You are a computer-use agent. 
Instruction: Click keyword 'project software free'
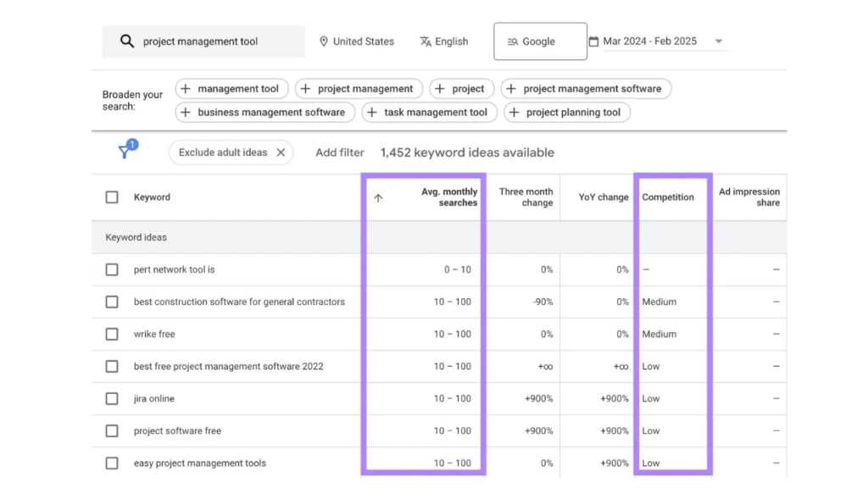click(x=177, y=431)
